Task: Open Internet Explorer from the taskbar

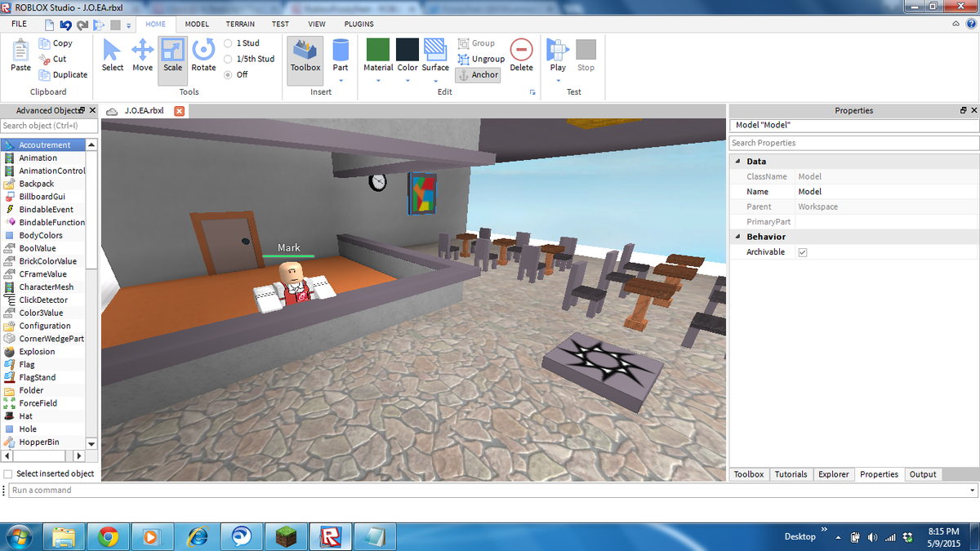Action: [197, 536]
